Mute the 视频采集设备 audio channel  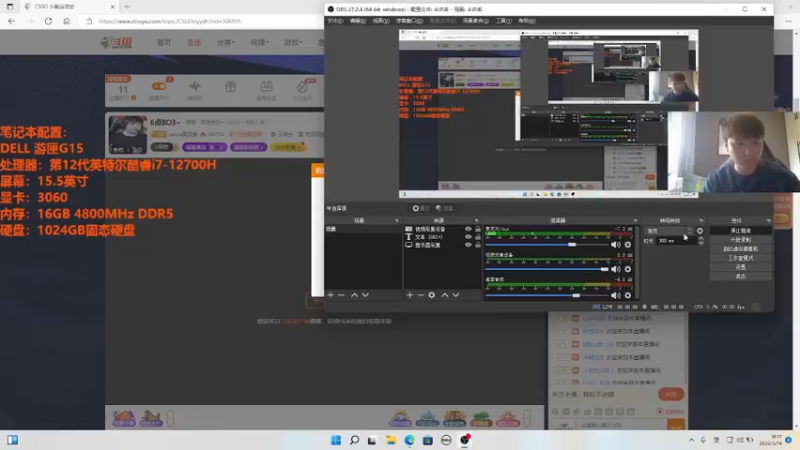pyautogui.click(x=616, y=269)
